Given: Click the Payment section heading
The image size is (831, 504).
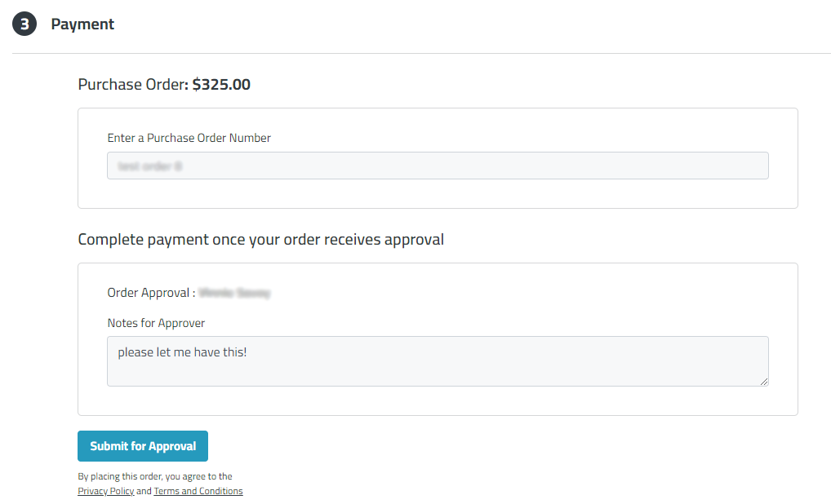Looking at the screenshot, I should (82, 24).
